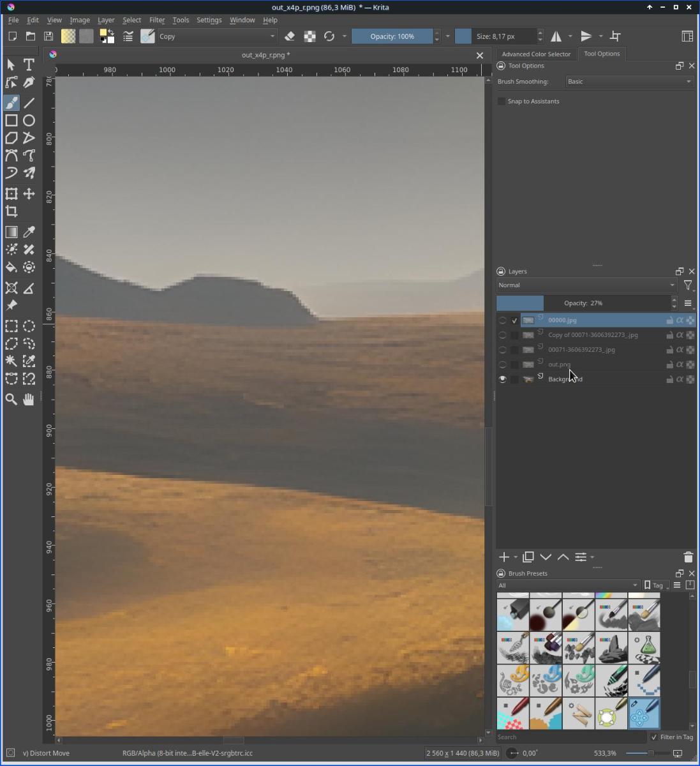Select the Ellipse shape tool
Viewport: 700px width, 766px height.
(29, 120)
